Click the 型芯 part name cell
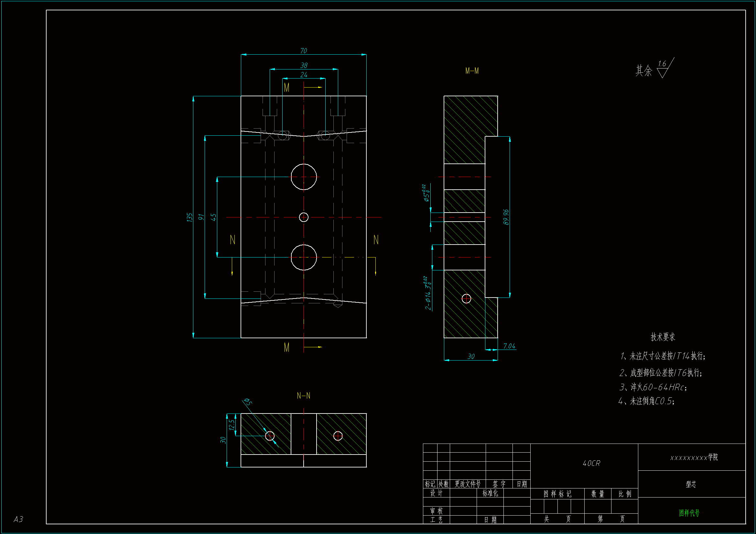The image size is (756, 534). (691, 484)
